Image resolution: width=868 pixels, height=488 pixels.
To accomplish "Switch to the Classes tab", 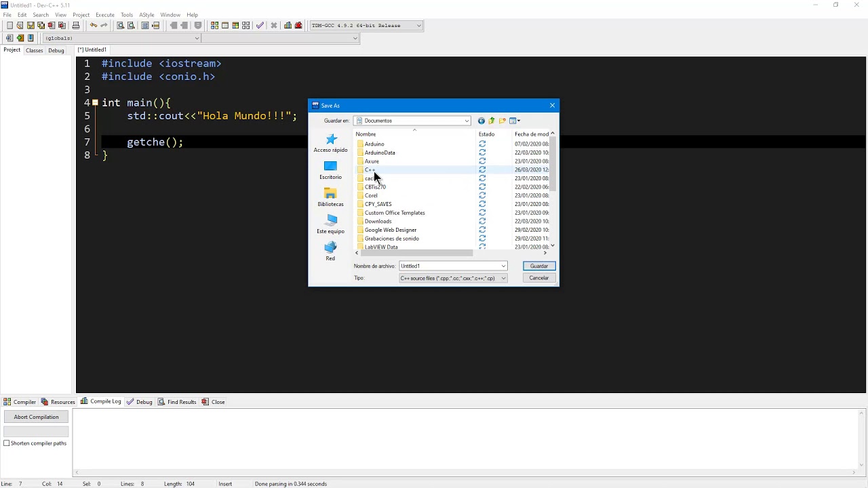I will (x=35, y=50).
